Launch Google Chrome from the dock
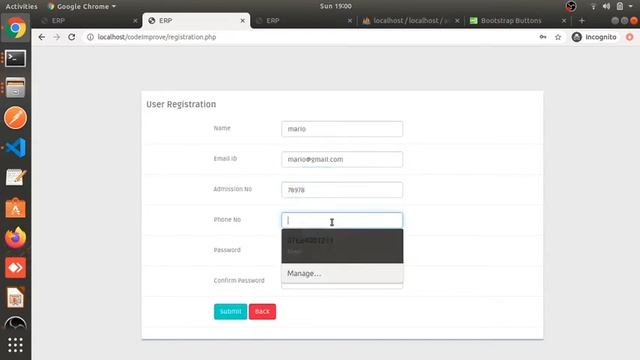 (x=16, y=28)
